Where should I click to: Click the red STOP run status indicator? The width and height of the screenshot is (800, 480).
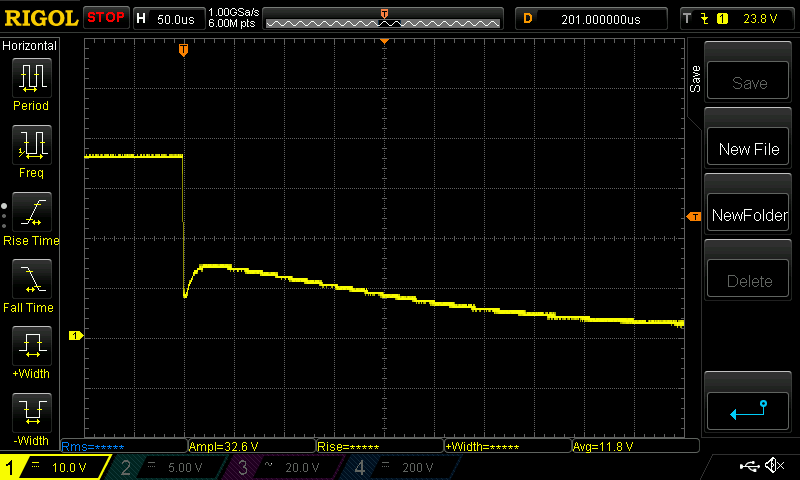(105, 17)
